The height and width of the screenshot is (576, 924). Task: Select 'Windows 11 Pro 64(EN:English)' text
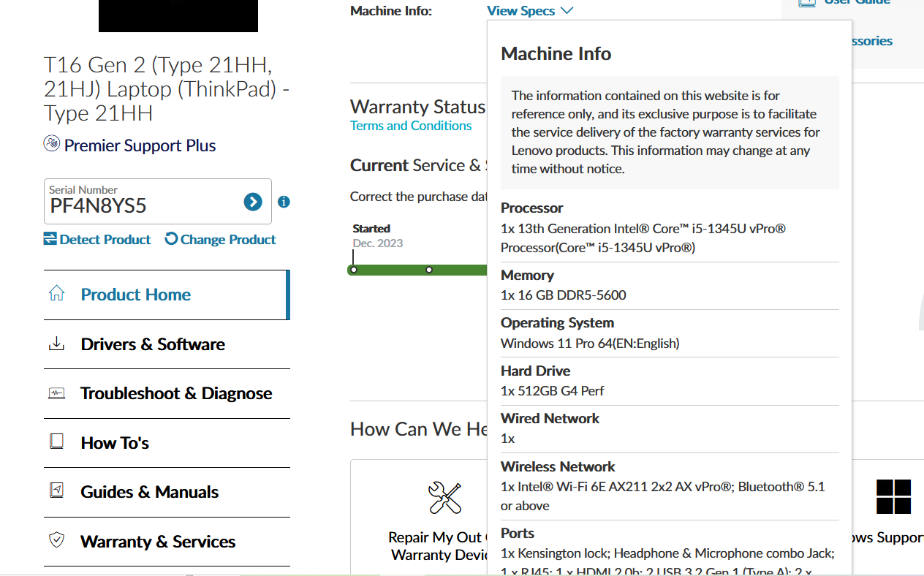click(x=590, y=343)
